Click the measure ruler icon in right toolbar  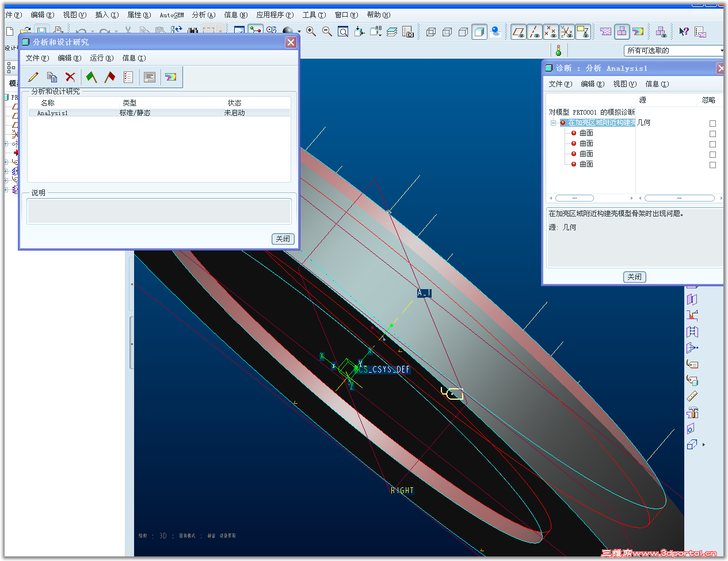point(692,396)
